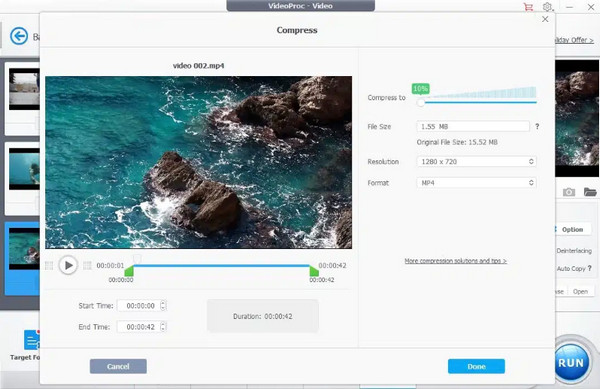Image resolution: width=600 pixels, height=389 pixels.
Task: Click the Done button
Action: coord(476,366)
